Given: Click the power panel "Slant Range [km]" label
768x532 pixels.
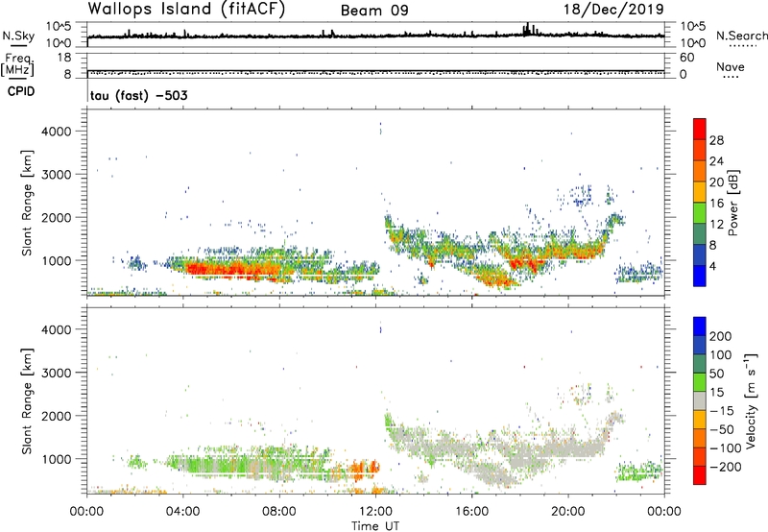Looking at the screenshot, I should pyautogui.click(x=27, y=203).
